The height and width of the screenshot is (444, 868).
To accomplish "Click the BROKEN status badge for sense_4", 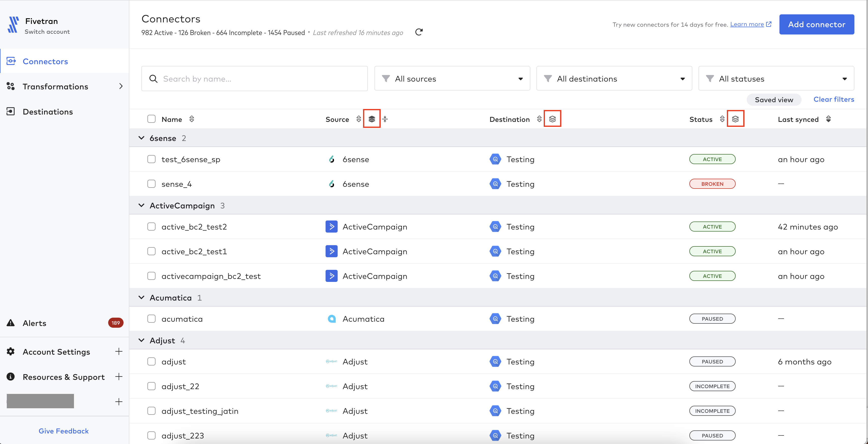I will pos(712,184).
